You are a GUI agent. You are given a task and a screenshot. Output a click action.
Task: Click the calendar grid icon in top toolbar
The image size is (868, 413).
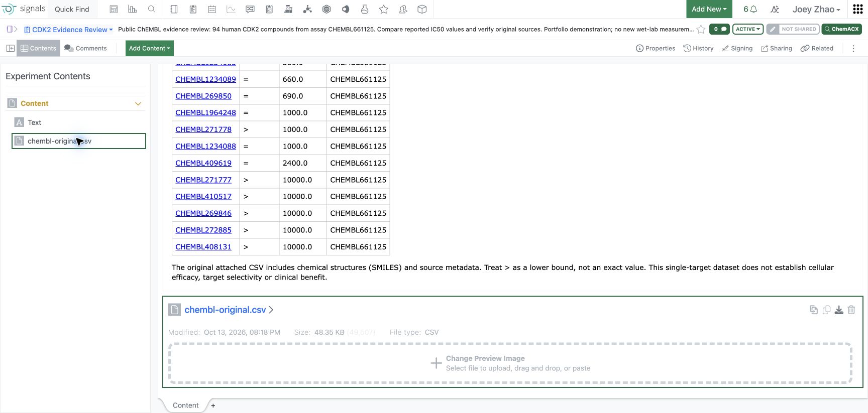pos(212,9)
